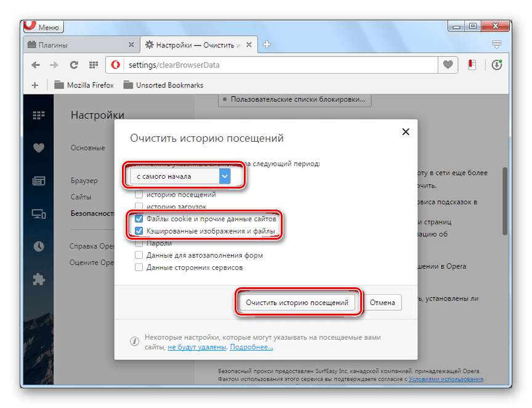This screenshot has width=532, height=408.
Task: Open the downloads icon in toolbar
Action: (497, 65)
